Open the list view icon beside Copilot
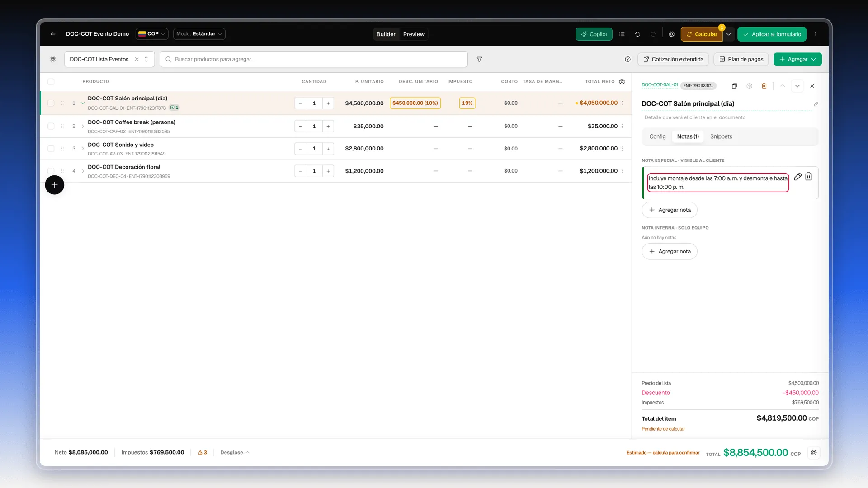Screen dimensions: 868x488 point(622,34)
